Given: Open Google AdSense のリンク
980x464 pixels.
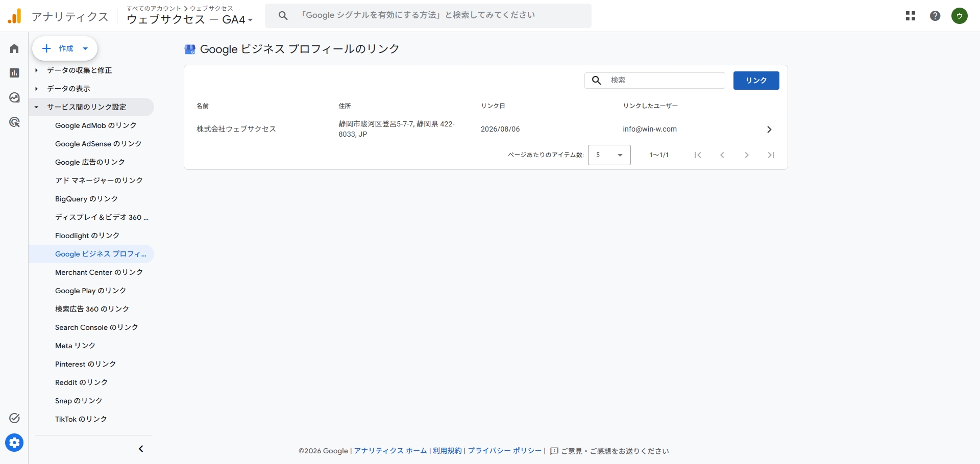Looking at the screenshot, I should point(99,144).
